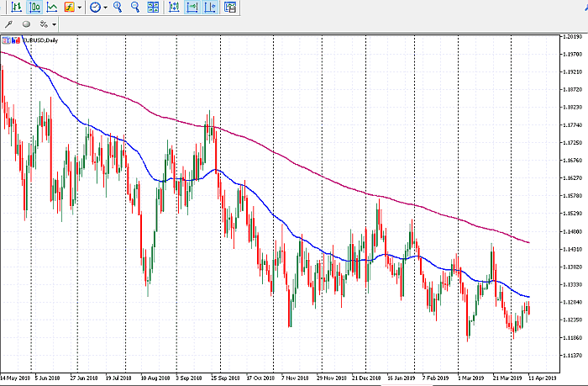The image size is (588, 386).
Task: Select the line chart icon
Action: pyautogui.click(x=53, y=8)
